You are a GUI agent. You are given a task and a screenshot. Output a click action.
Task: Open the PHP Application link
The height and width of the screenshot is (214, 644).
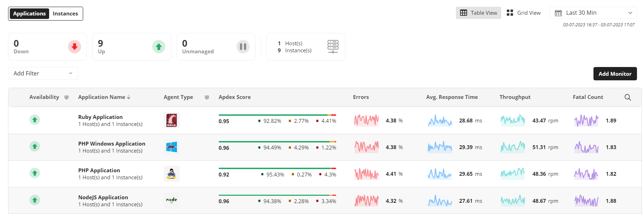tap(99, 170)
